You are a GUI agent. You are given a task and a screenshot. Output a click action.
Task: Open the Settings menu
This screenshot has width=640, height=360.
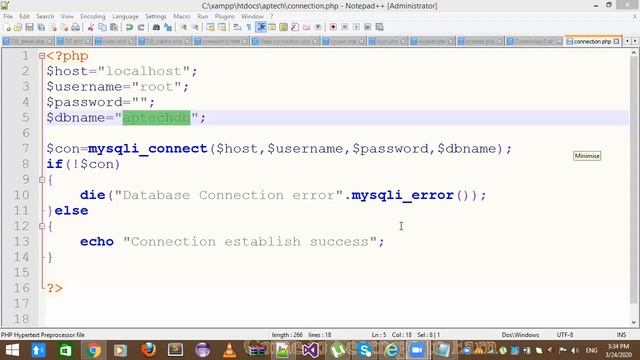156,16
